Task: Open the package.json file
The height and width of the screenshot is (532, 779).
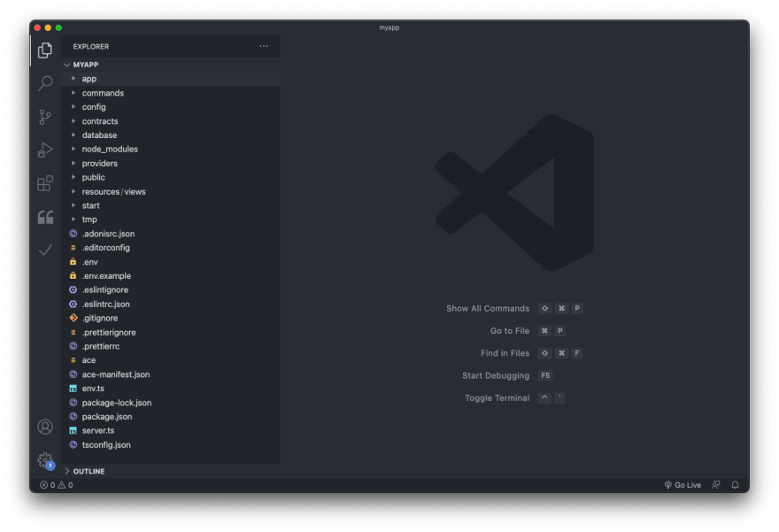Action: 170,417
